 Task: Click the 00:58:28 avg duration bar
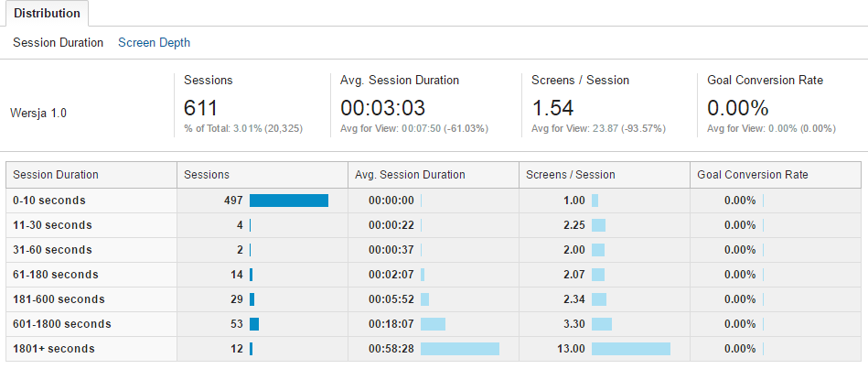(460, 349)
